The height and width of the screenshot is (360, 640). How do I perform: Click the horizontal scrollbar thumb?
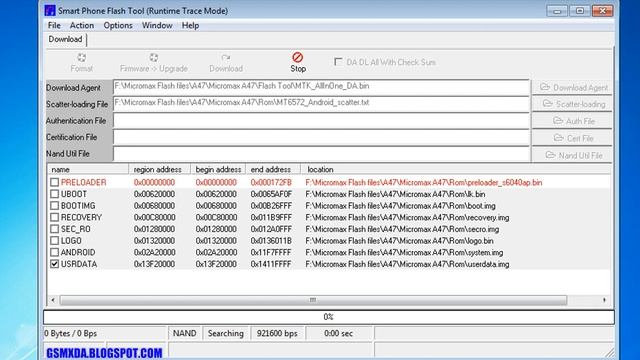[313, 300]
